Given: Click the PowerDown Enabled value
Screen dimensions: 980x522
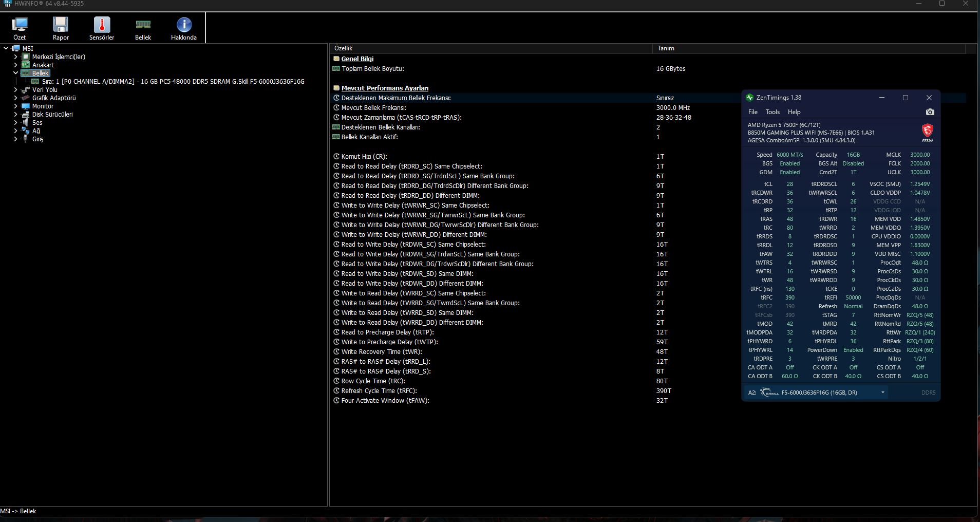Looking at the screenshot, I should (x=853, y=350).
